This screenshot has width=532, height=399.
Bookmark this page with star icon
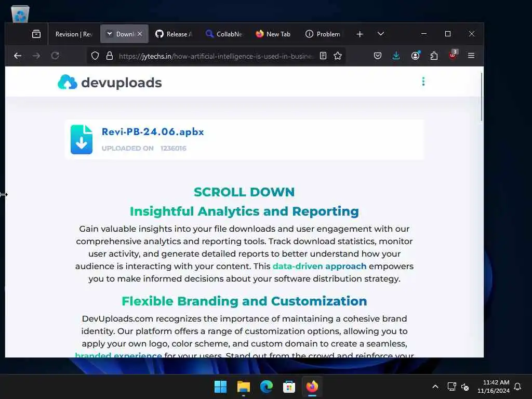(338, 56)
